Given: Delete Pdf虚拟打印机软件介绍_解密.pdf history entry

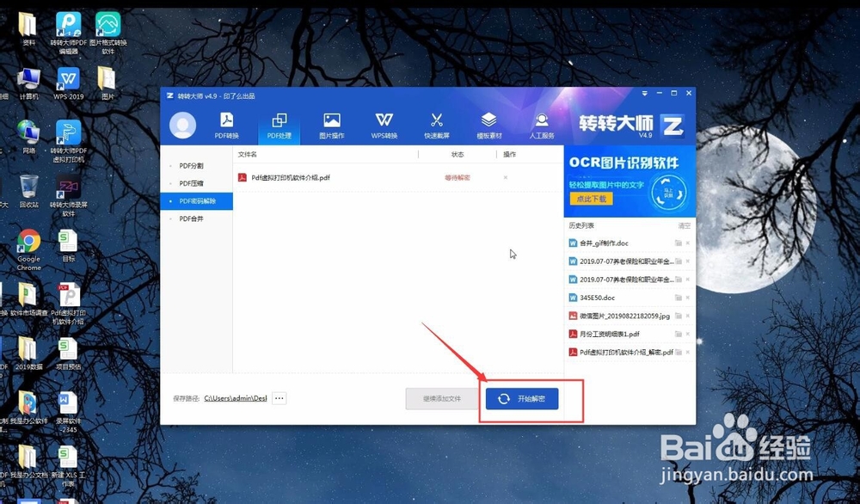Looking at the screenshot, I should click(688, 352).
